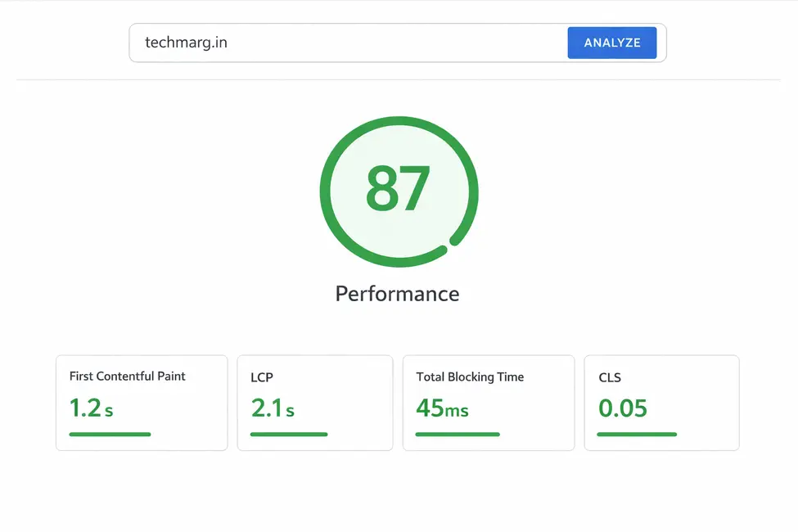The image size is (798, 532).
Task: Click the 0.05 CLS value
Action: coord(623,408)
